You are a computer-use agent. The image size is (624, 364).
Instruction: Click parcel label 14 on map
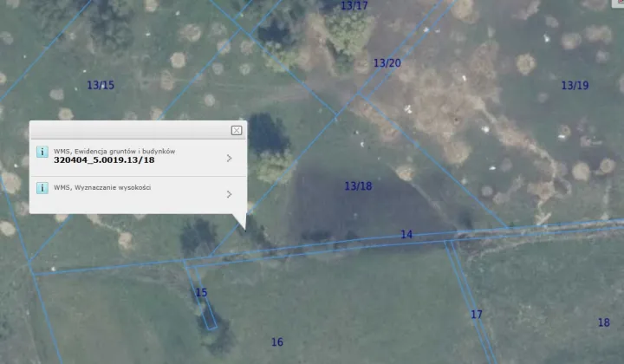pos(406,234)
